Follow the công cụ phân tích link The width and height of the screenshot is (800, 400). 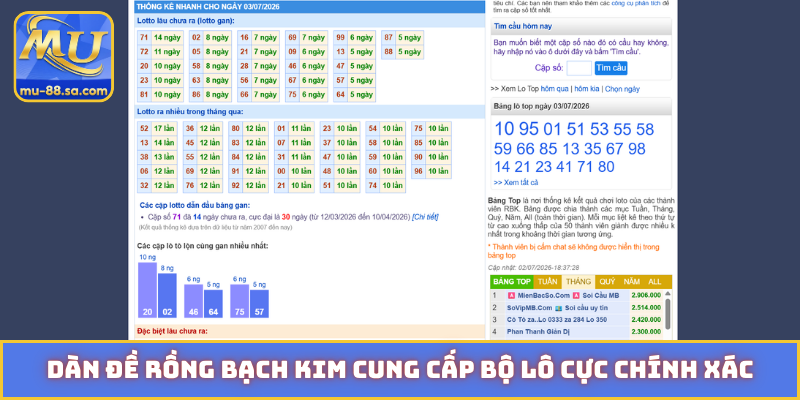point(636,3)
